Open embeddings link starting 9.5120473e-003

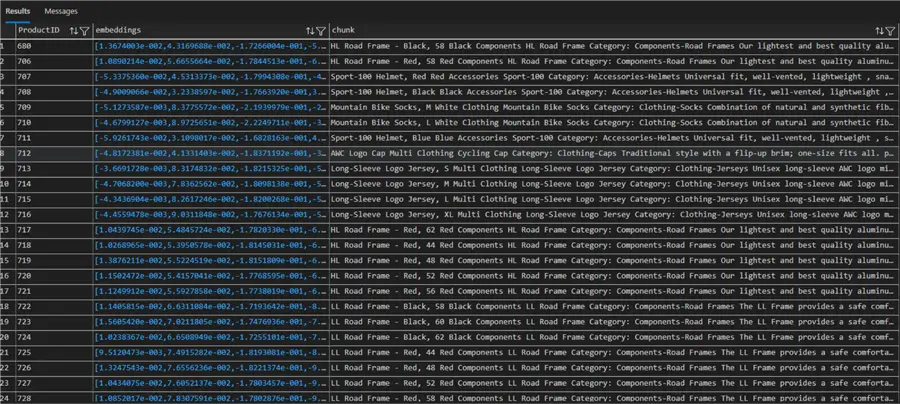211,352
